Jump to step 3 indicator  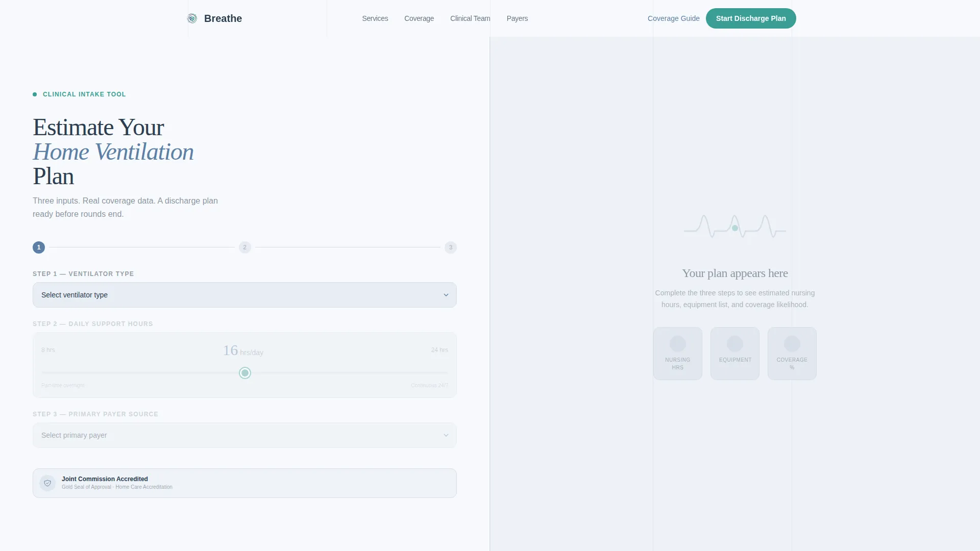451,247
